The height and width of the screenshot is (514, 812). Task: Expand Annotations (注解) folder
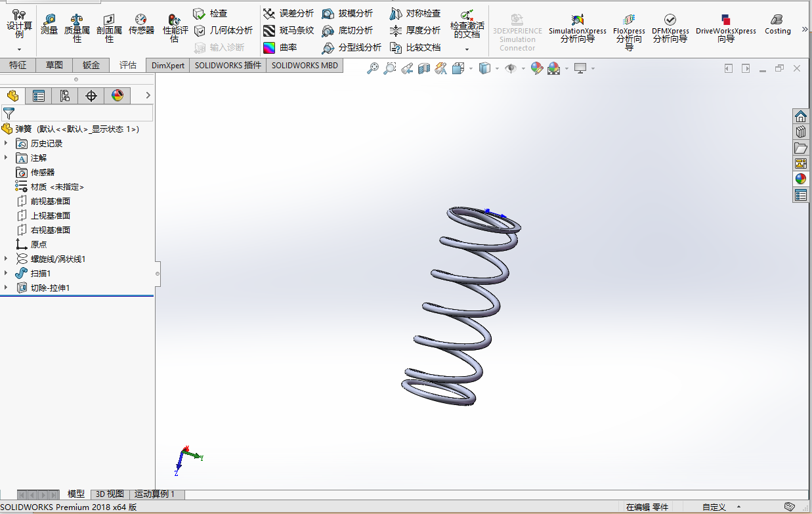point(7,158)
